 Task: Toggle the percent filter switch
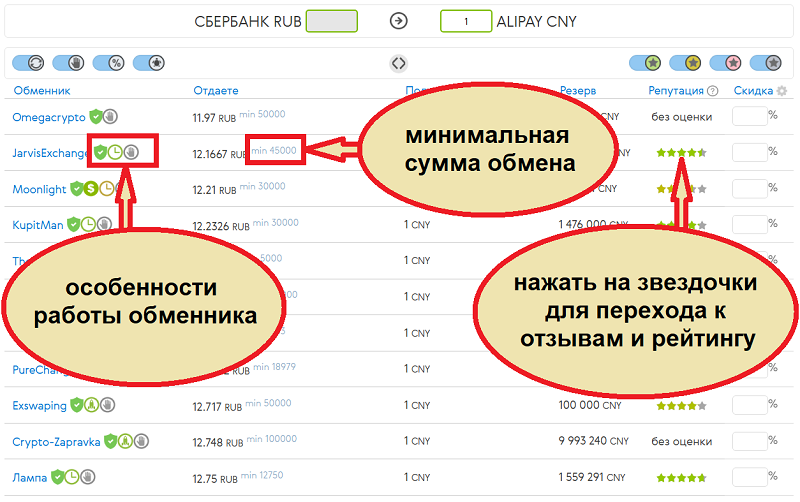pyautogui.click(x=109, y=63)
